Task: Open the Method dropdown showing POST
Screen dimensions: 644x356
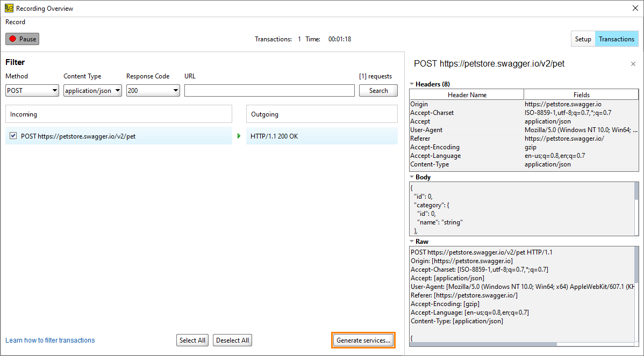Action: [54, 90]
